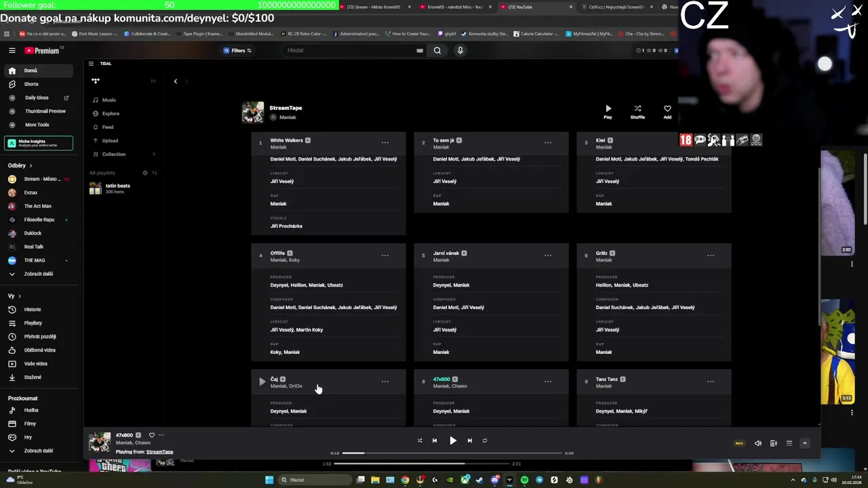
Task: Open Filosofie Rapu subscription channel
Action: point(39,220)
